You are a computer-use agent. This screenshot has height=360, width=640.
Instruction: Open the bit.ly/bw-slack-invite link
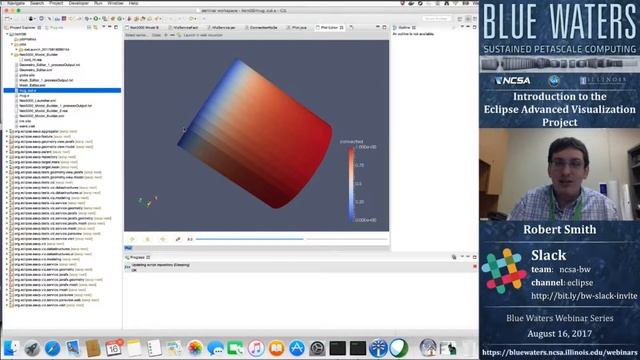coord(584,296)
